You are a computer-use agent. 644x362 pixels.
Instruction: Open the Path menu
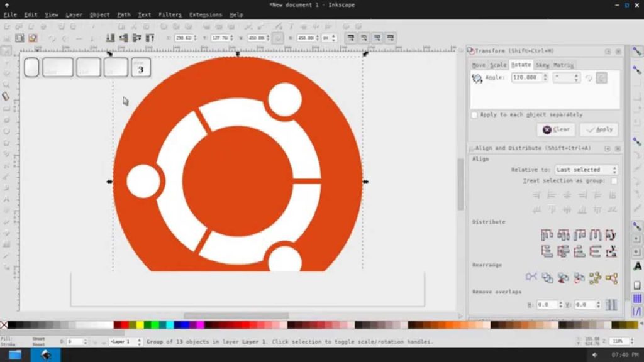point(123,14)
